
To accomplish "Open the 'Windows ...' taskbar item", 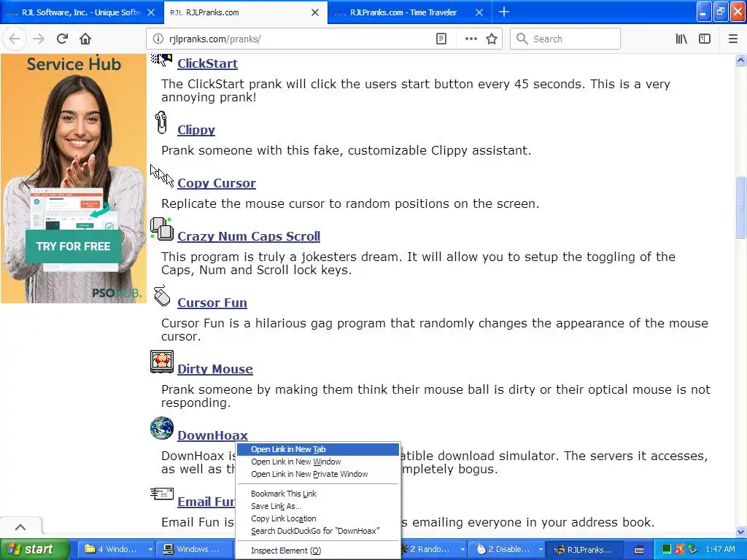I will coord(196,549).
